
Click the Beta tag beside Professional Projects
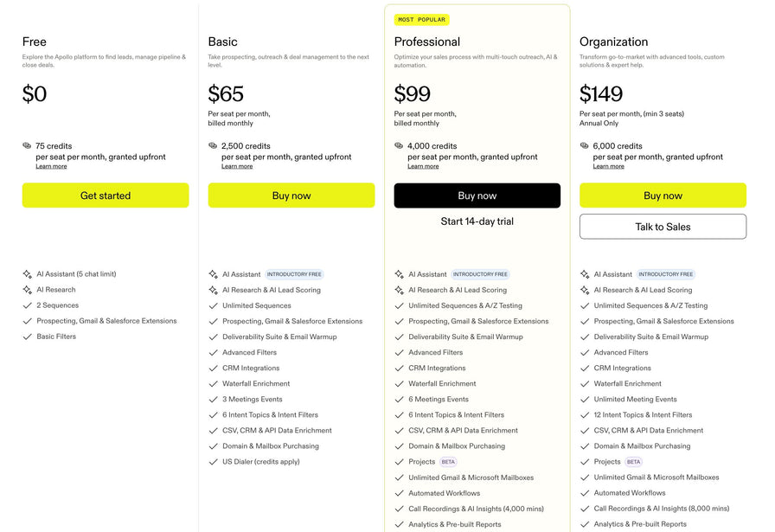click(x=448, y=462)
